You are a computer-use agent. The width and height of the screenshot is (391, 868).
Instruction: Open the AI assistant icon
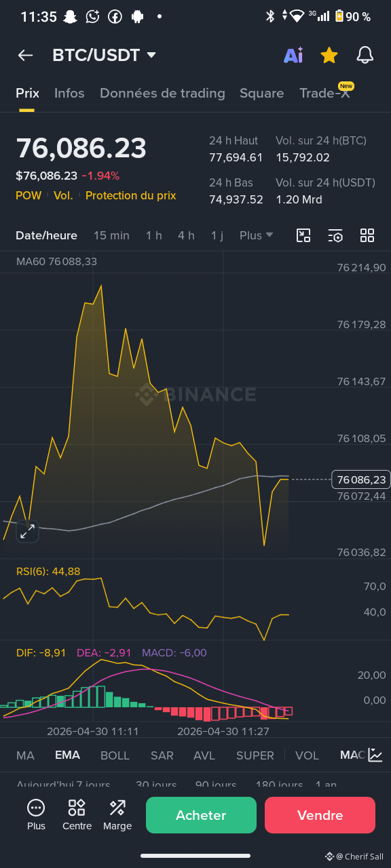click(x=293, y=56)
